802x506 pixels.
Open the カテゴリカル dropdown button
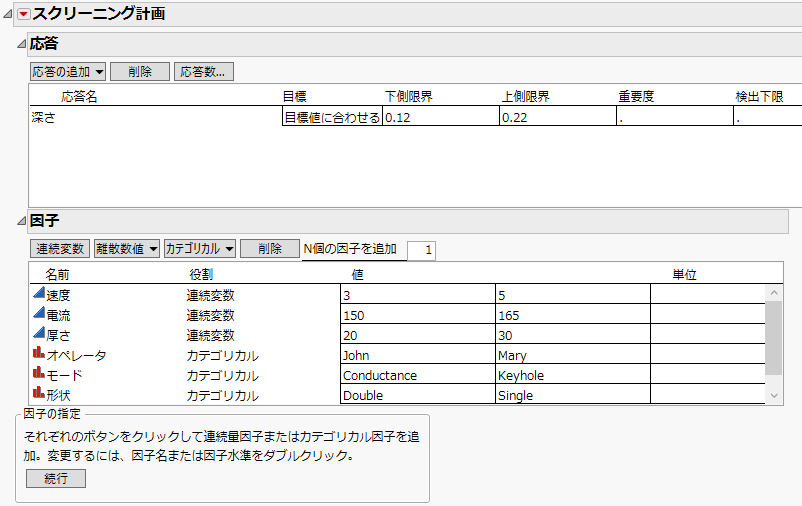point(199,249)
